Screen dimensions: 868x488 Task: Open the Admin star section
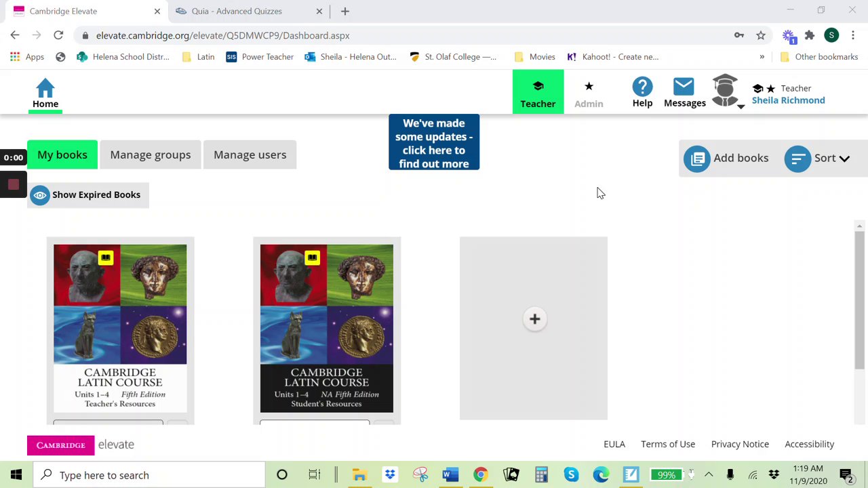tap(589, 94)
